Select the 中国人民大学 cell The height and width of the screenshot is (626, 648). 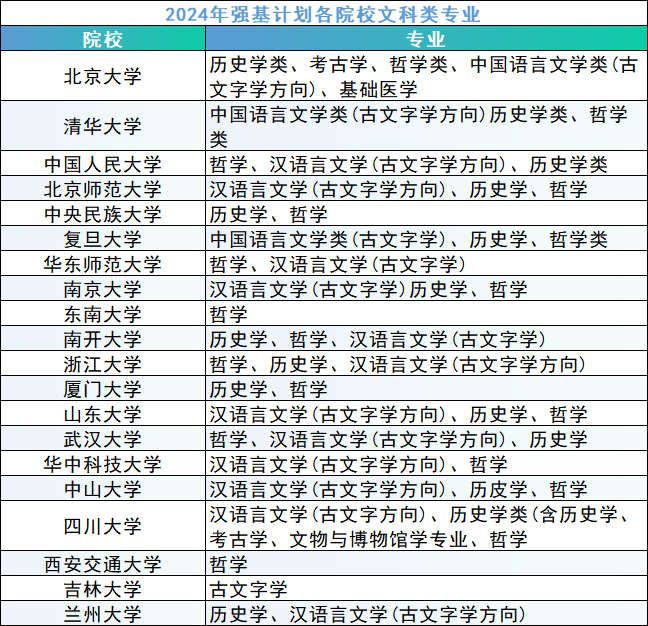pyautogui.click(x=103, y=164)
